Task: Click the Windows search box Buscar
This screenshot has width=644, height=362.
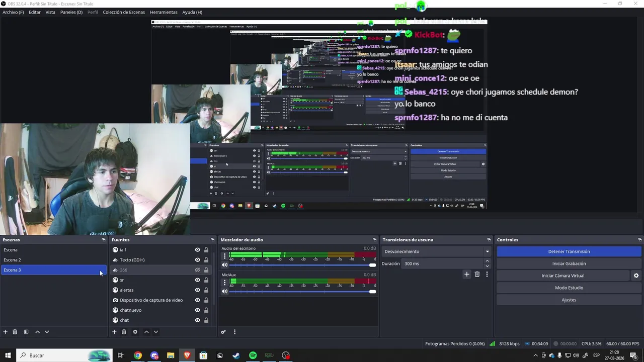Action: coord(64,355)
